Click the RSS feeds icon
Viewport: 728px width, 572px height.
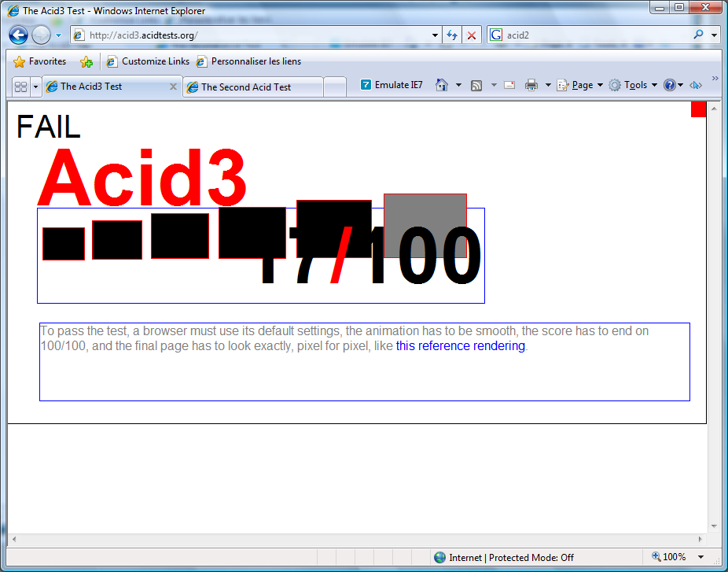(476, 85)
